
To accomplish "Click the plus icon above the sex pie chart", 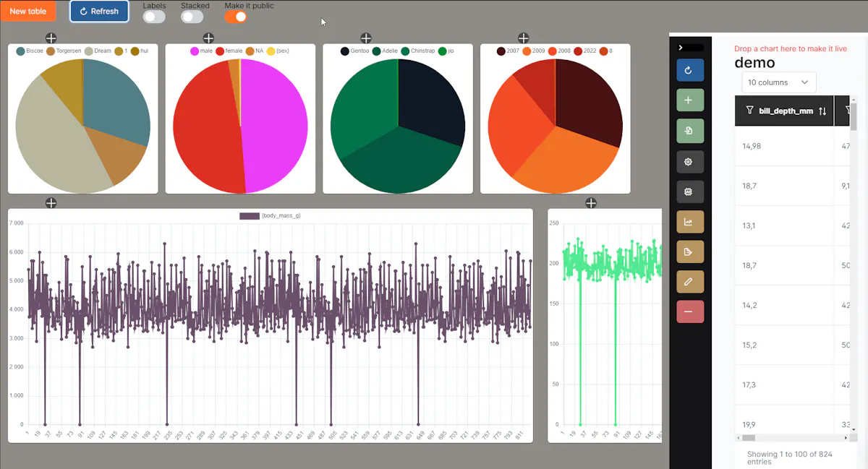I will pos(208,38).
